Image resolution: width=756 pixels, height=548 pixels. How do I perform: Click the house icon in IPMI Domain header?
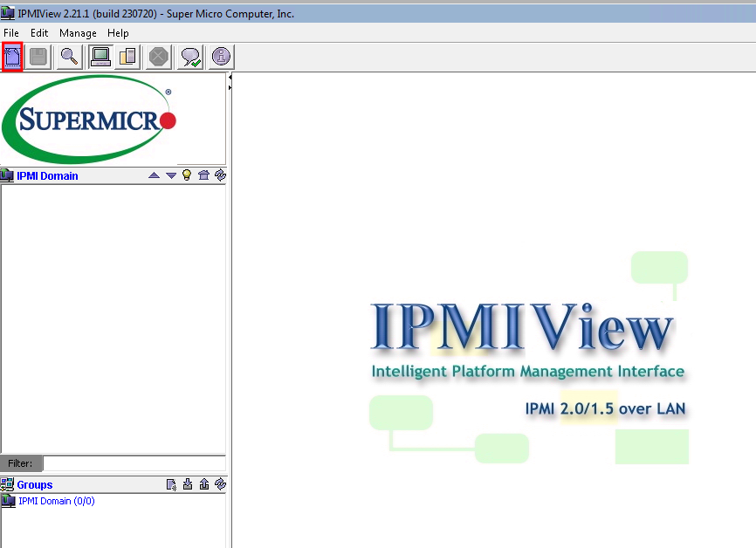203,175
